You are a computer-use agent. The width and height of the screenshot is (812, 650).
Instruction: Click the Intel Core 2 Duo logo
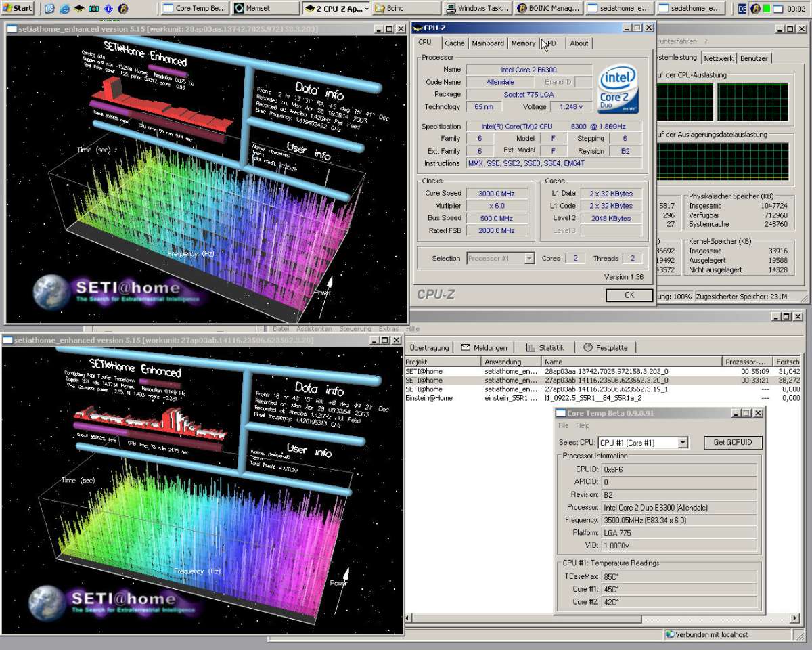pyautogui.click(x=618, y=89)
